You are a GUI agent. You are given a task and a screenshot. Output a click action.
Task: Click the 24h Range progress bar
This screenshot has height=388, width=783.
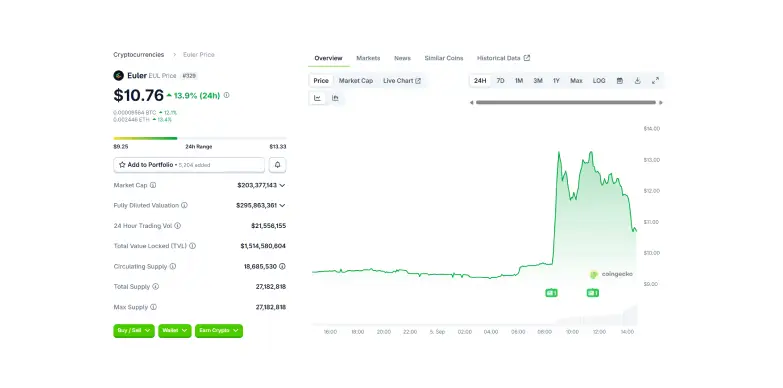point(200,138)
